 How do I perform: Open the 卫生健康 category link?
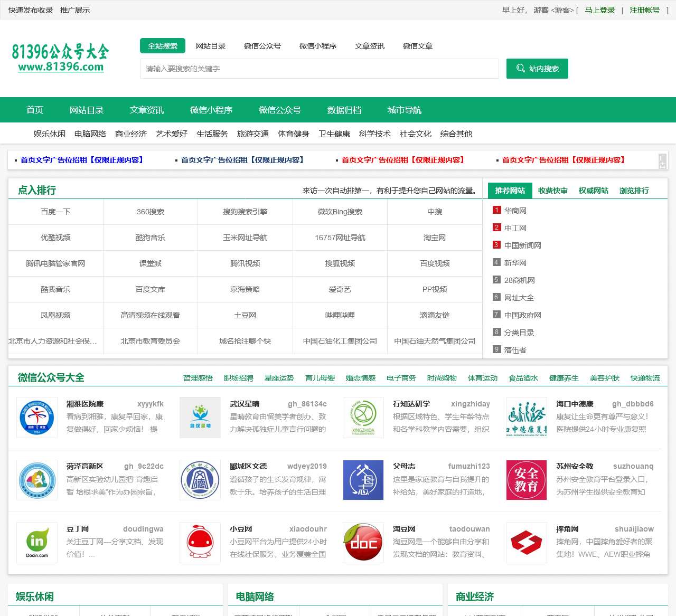point(334,134)
